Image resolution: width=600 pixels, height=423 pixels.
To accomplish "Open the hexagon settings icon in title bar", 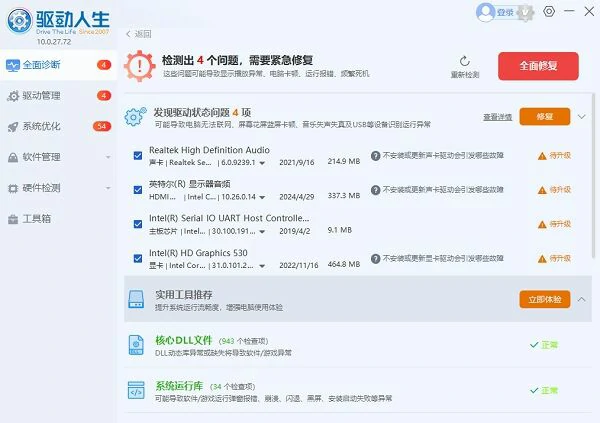I will [x=549, y=11].
